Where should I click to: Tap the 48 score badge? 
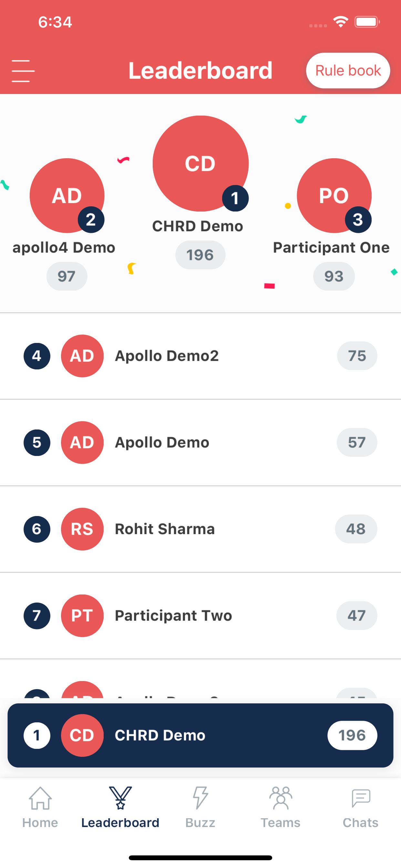(356, 529)
